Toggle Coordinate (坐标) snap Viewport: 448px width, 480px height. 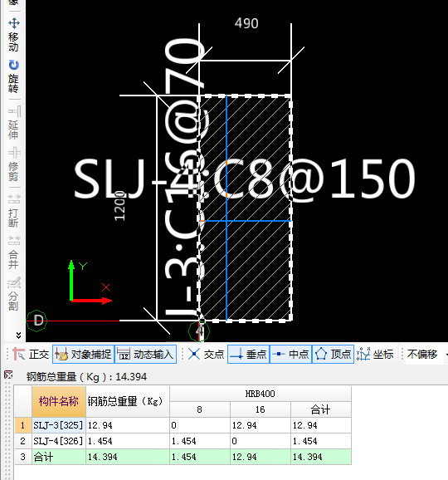point(375,354)
